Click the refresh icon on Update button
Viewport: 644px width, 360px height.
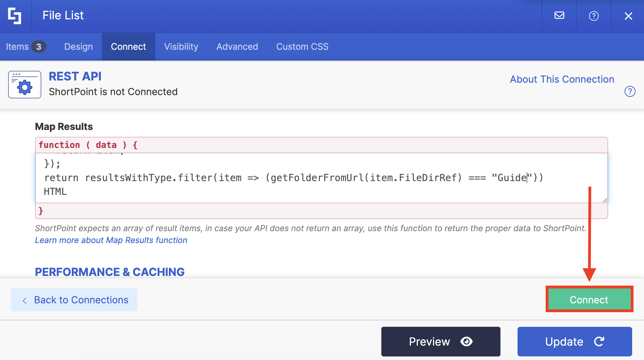[x=599, y=341]
